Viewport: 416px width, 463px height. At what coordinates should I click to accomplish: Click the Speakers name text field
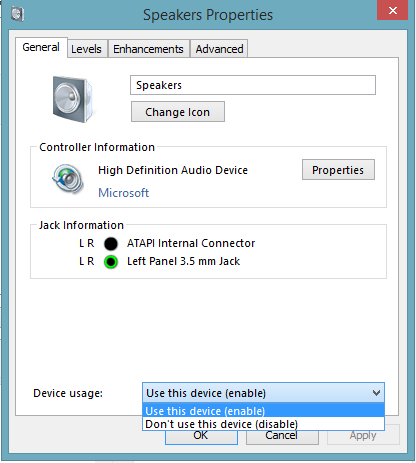coord(253,85)
